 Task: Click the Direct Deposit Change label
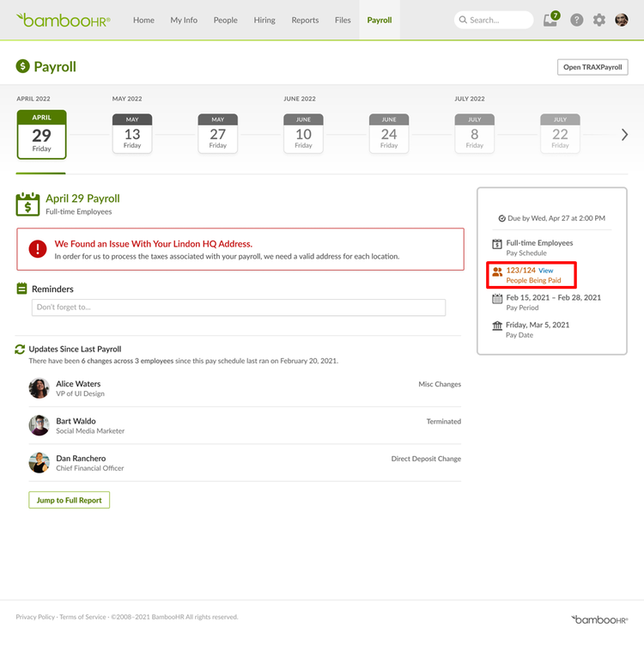[426, 459]
